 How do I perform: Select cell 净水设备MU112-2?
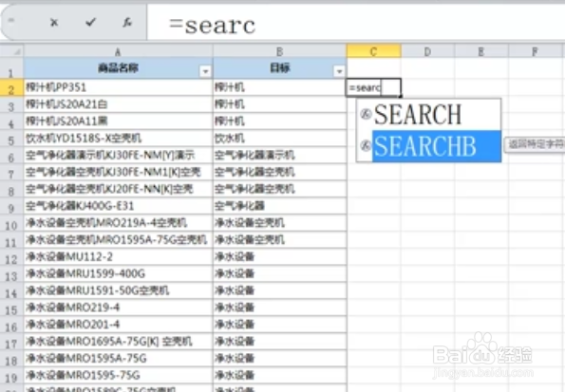(x=118, y=256)
